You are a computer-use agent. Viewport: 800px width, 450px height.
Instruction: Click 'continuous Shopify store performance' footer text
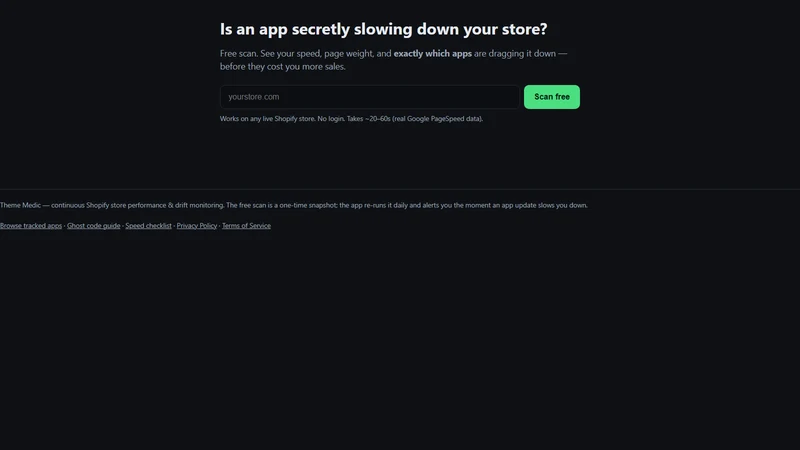click(108, 205)
